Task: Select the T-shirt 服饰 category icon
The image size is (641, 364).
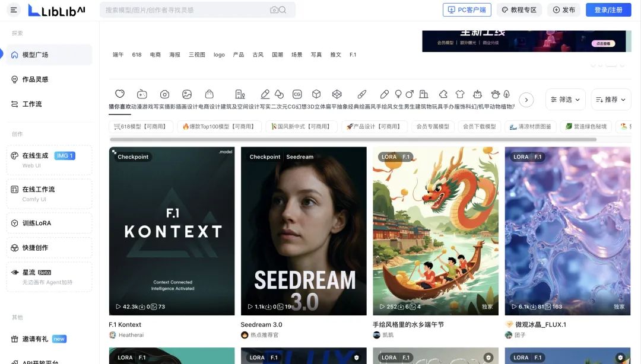Action: click(460, 94)
